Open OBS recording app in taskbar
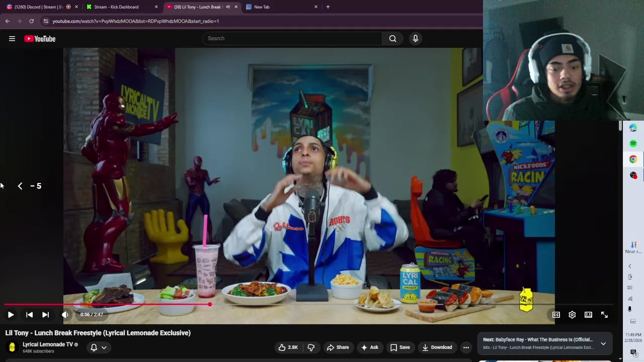Screen dimensions: 644x362 [633, 175]
